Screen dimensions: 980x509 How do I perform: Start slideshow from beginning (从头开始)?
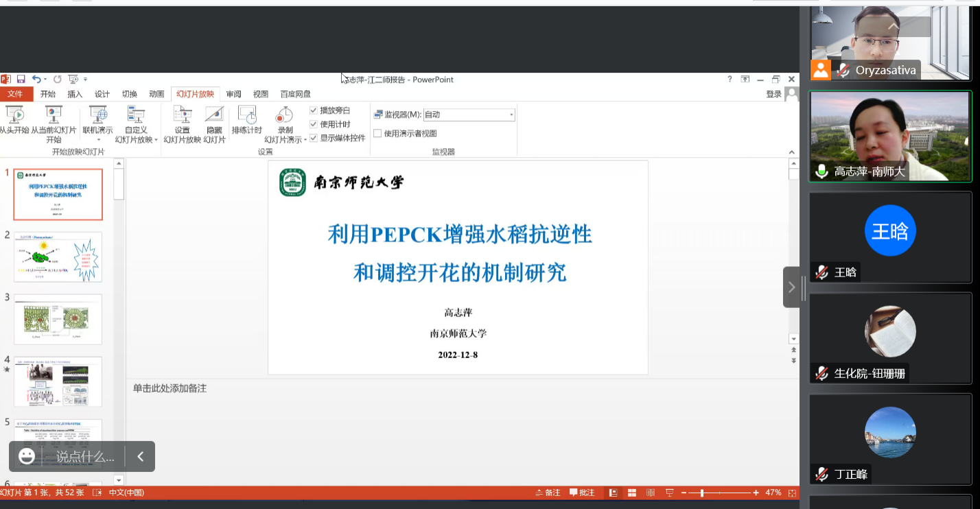point(14,120)
